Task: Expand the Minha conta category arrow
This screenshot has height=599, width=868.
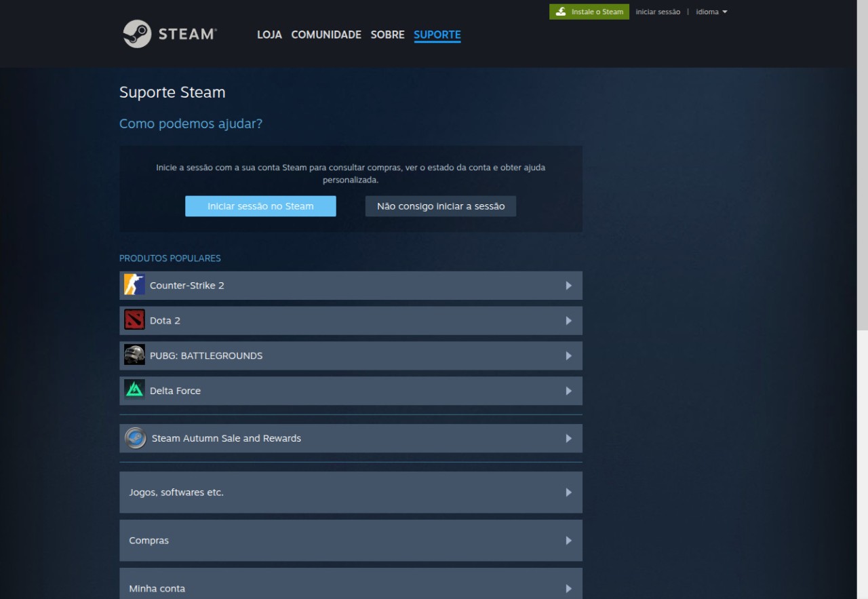Action: [x=568, y=588]
